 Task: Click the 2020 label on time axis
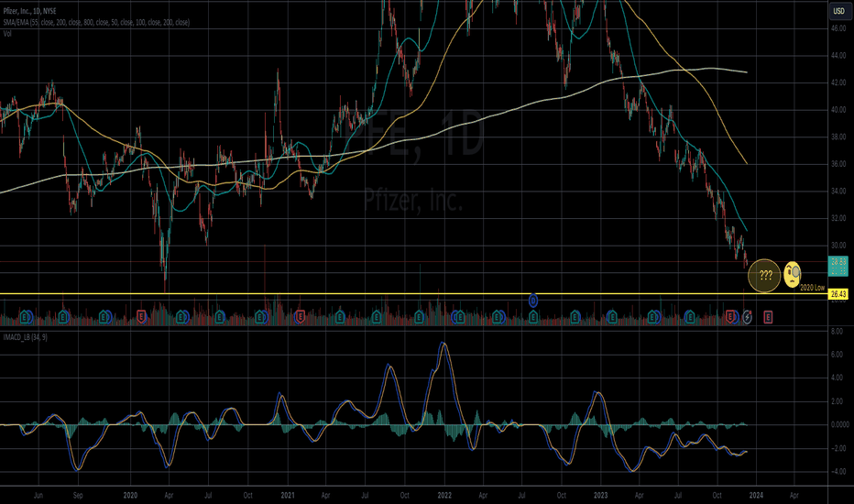coord(130,495)
